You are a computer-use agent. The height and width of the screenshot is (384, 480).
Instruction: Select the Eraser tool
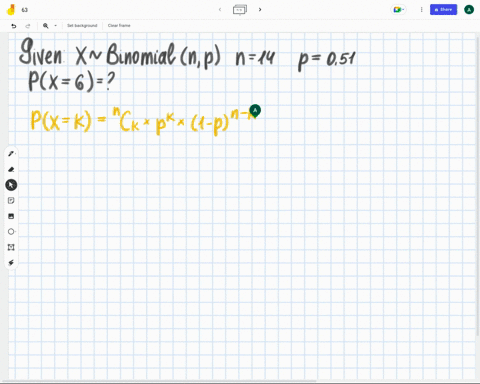pos(11,169)
